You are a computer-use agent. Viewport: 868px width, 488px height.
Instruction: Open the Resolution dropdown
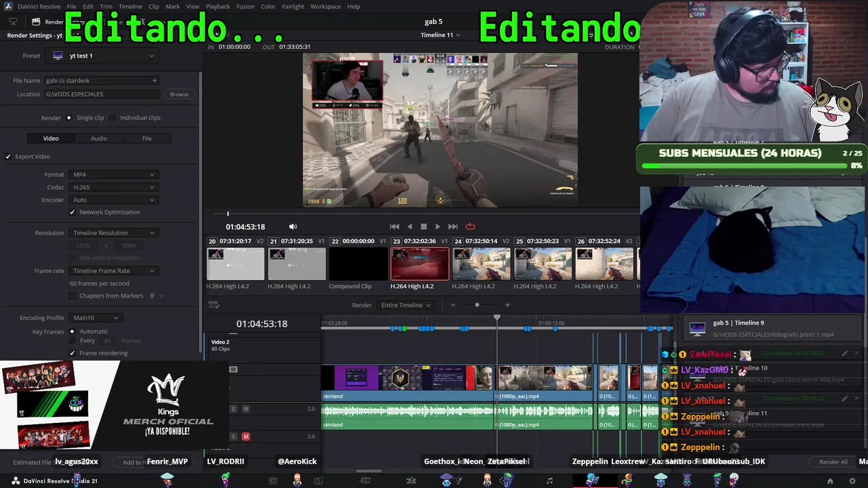(113, 233)
